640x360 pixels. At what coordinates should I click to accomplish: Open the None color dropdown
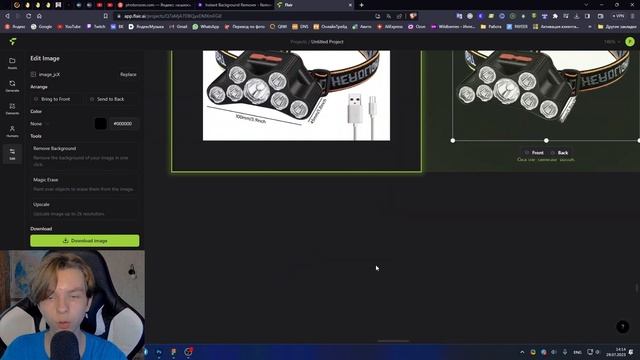pyautogui.click(x=40, y=124)
